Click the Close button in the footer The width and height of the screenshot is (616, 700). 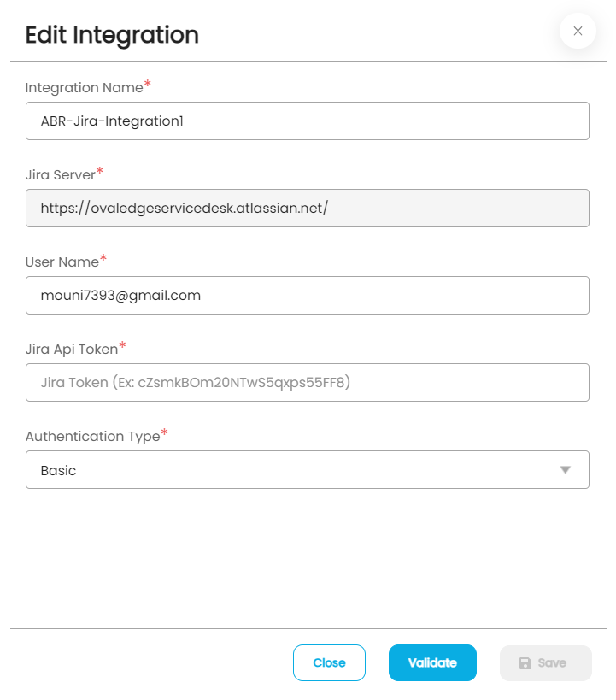[329, 662]
